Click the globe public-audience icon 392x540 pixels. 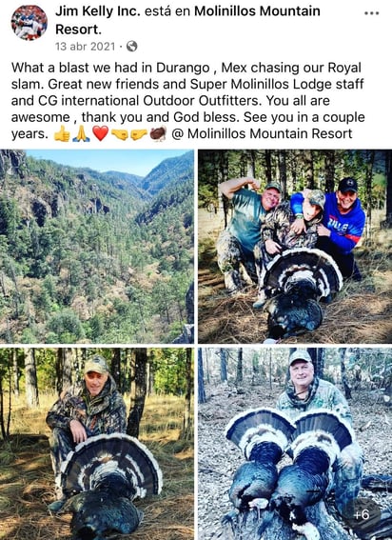click(132, 46)
